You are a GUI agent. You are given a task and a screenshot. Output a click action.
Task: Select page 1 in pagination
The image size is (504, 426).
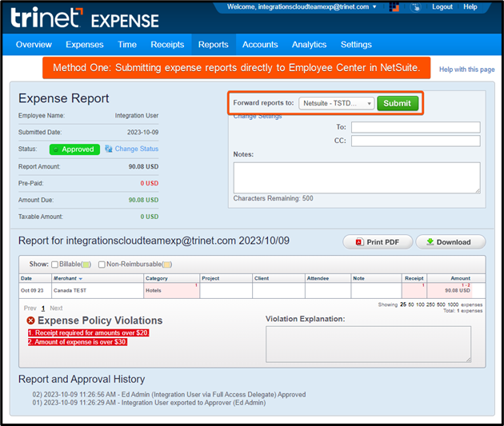click(43, 309)
